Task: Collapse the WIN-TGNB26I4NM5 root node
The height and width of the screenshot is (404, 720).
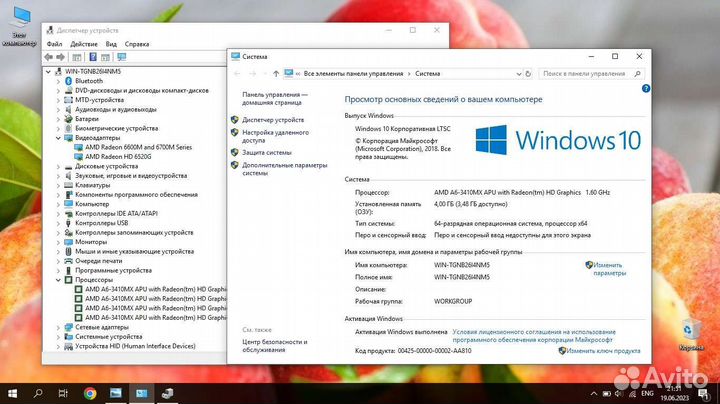Action: pyautogui.click(x=48, y=72)
